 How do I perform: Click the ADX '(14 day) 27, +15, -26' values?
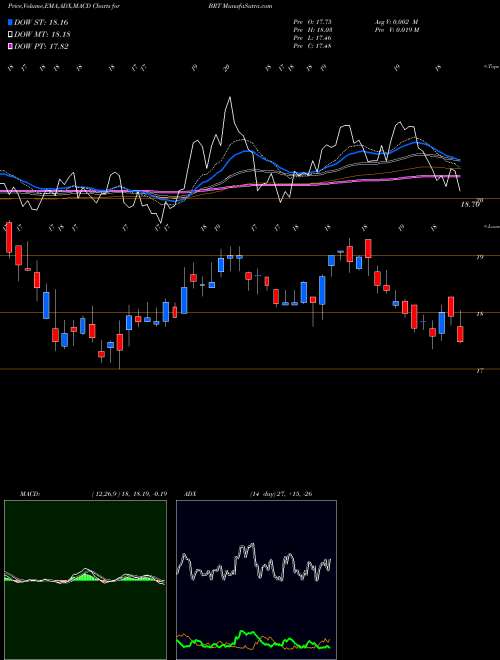(280, 494)
